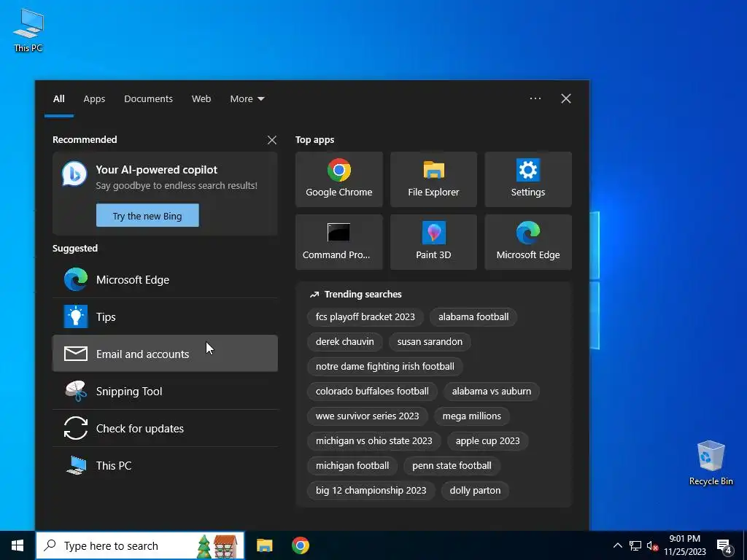Open the search options ellipsis menu

click(x=535, y=98)
